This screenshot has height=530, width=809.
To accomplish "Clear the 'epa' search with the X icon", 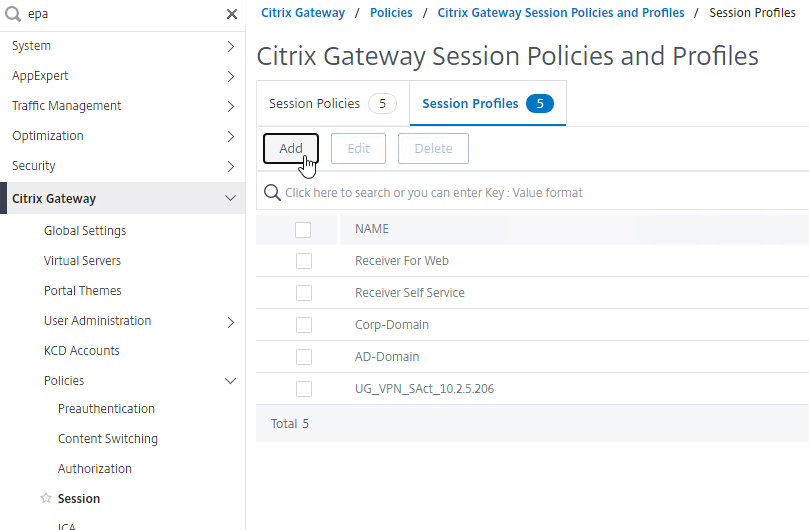I will pyautogui.click(x=232, y=14).
